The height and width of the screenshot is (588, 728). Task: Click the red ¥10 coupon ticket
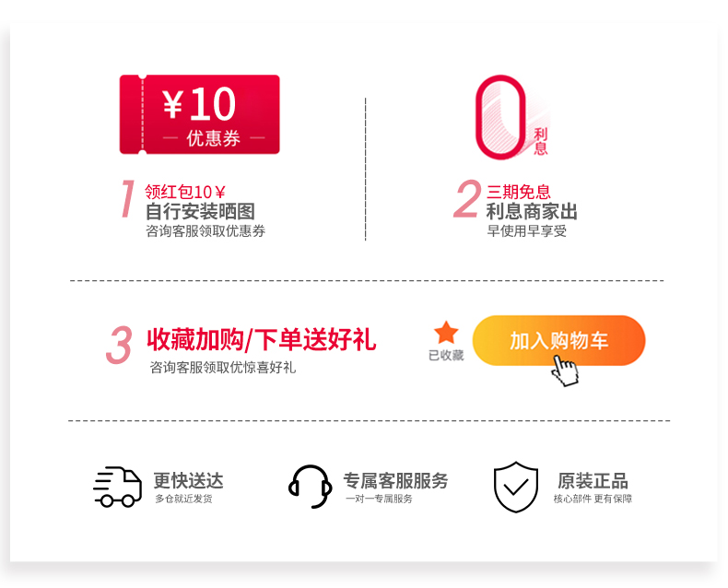200,114
